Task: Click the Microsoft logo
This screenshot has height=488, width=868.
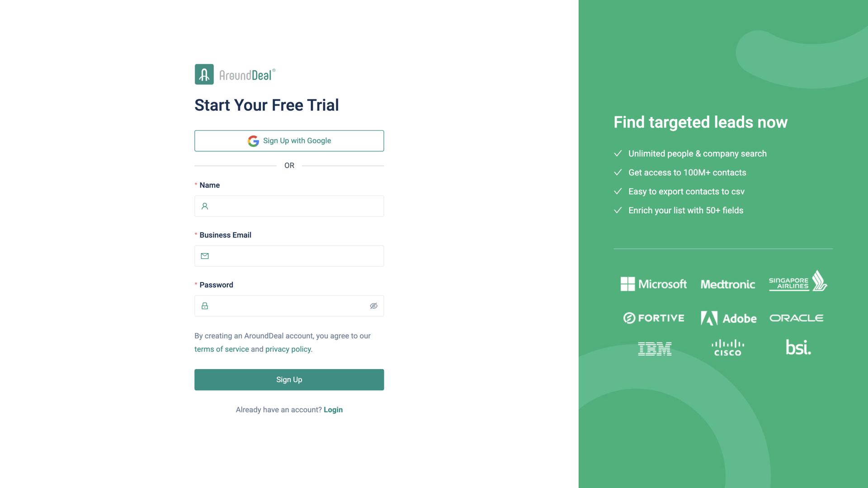Action: click(x=653, y=284)
